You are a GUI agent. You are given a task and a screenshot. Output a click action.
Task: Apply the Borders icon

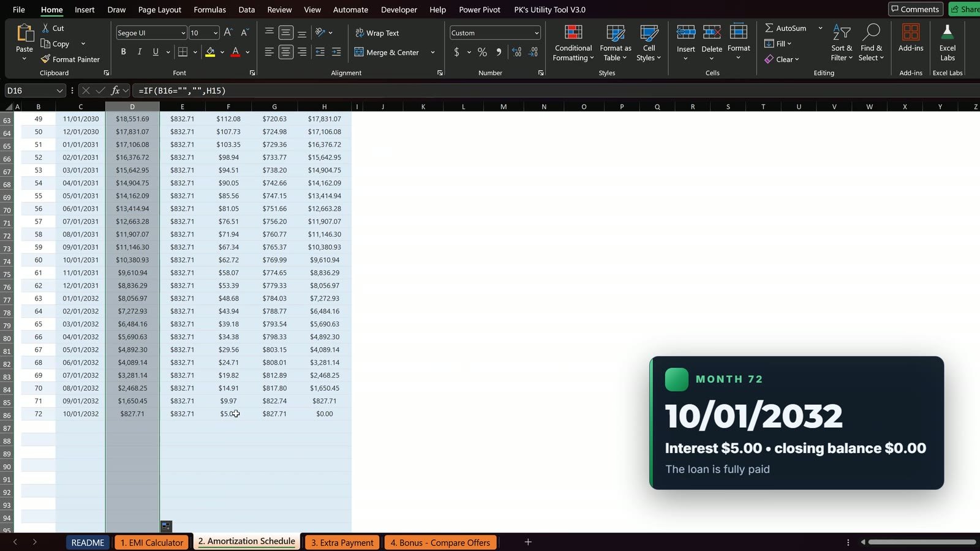183,52
